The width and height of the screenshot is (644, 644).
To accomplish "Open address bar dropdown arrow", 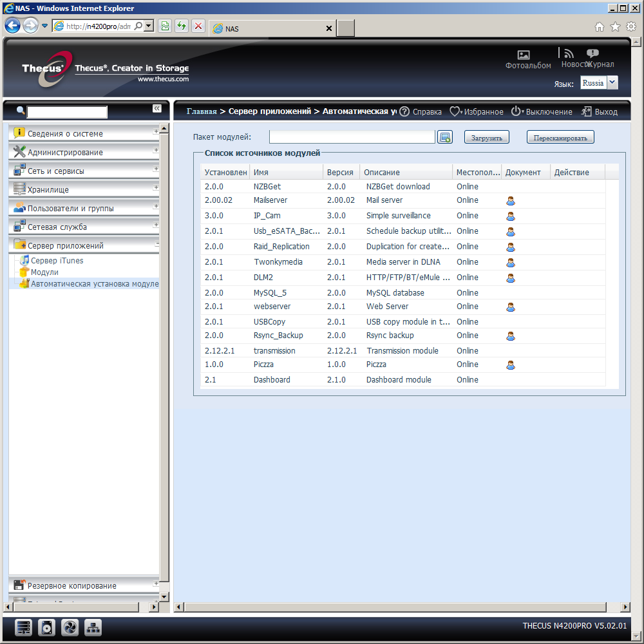I will pos(149,26).
